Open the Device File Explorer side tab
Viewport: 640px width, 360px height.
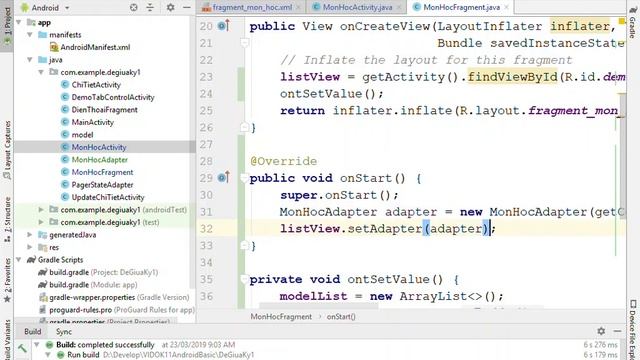click(633, 329)
